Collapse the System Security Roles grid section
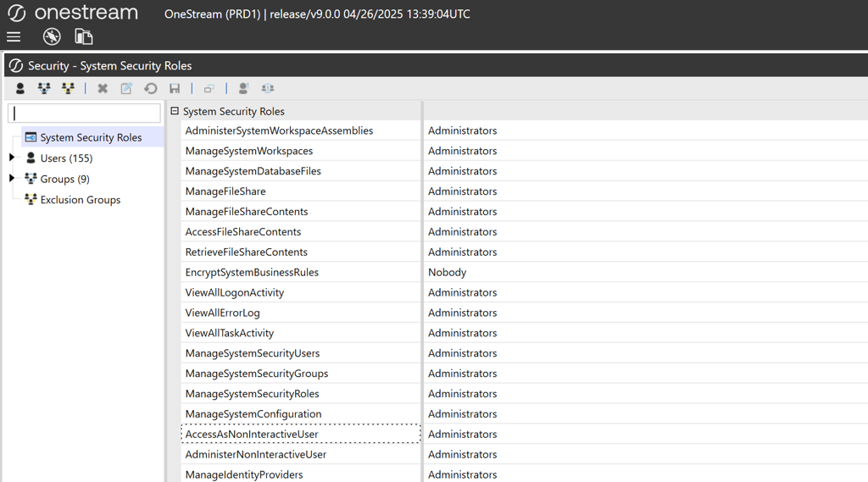The width and height of the screenshot is (868, 482). pyautogui.click(x=175, y=111)
